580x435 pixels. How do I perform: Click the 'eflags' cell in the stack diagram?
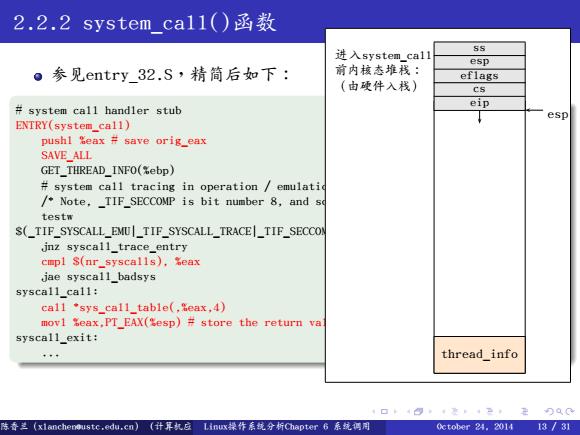tap(479, 76)
